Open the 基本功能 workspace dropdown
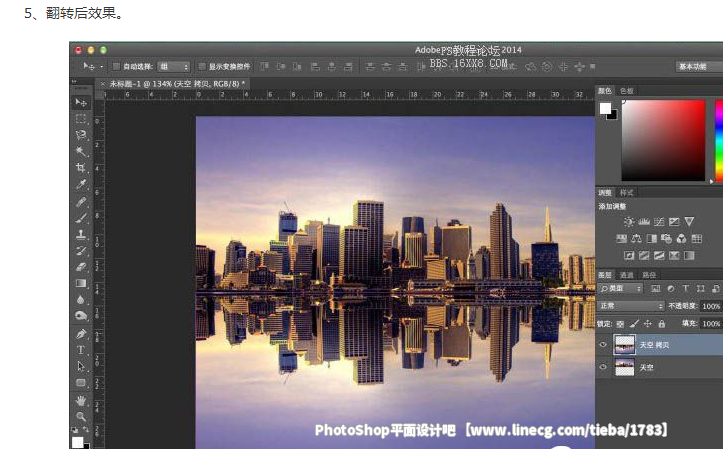Image resolution: width=723 pixels, height=449 pixels. [x=699, y=67]
